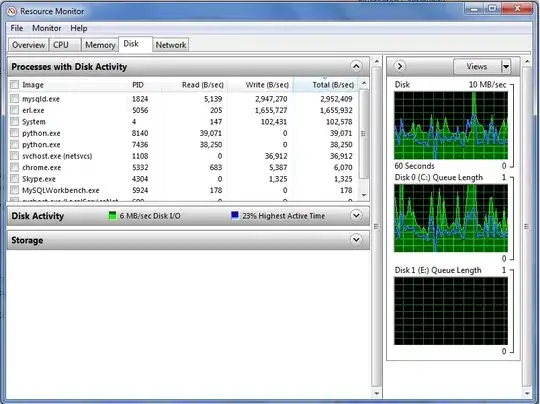Expand the Disk Activity section
Screen dimensions: 540x404
tap(356, 216)
